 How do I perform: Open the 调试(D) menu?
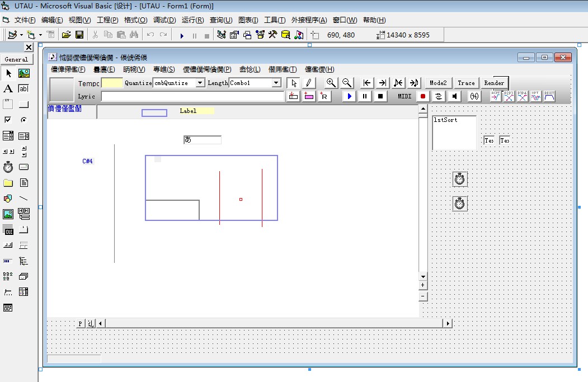(164, 20)
